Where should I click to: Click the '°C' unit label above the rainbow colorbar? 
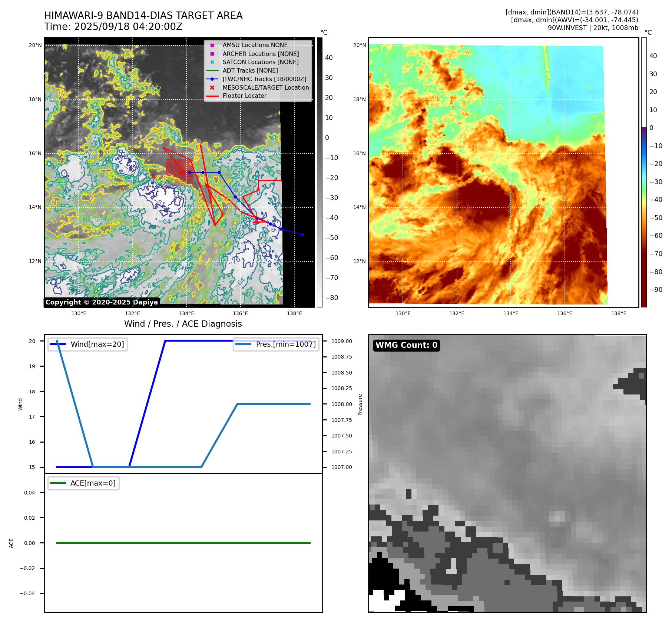point(648,33)
